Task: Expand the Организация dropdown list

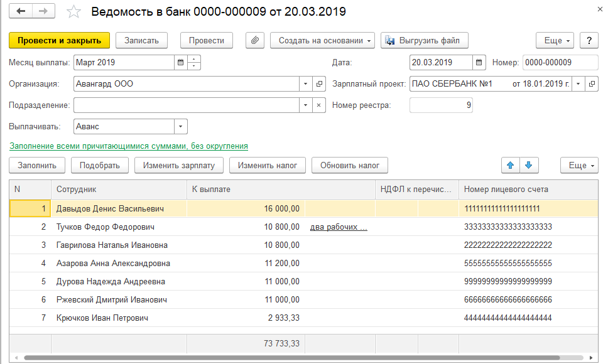Action: (305, 83)
